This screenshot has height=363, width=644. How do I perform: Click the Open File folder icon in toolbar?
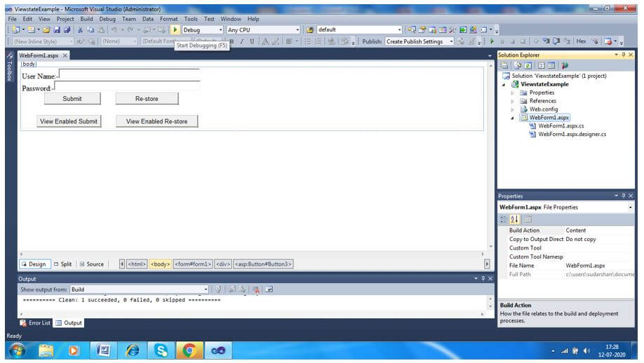(46, 29)
